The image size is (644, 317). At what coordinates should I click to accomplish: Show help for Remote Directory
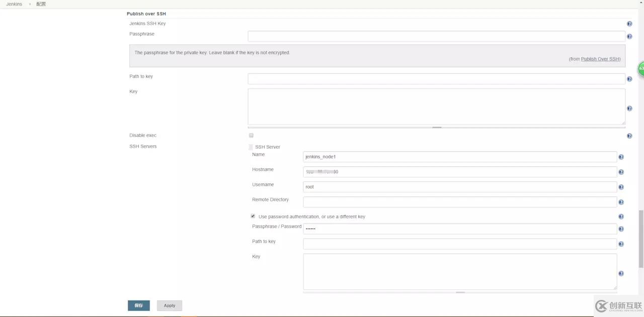coord(621,202)
